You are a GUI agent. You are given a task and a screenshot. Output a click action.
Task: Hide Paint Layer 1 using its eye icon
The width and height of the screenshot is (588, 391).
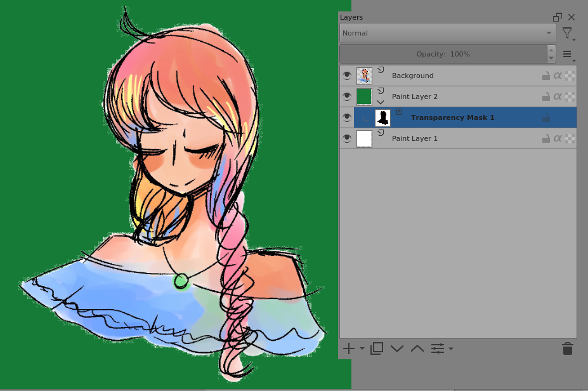pos(347,139)
